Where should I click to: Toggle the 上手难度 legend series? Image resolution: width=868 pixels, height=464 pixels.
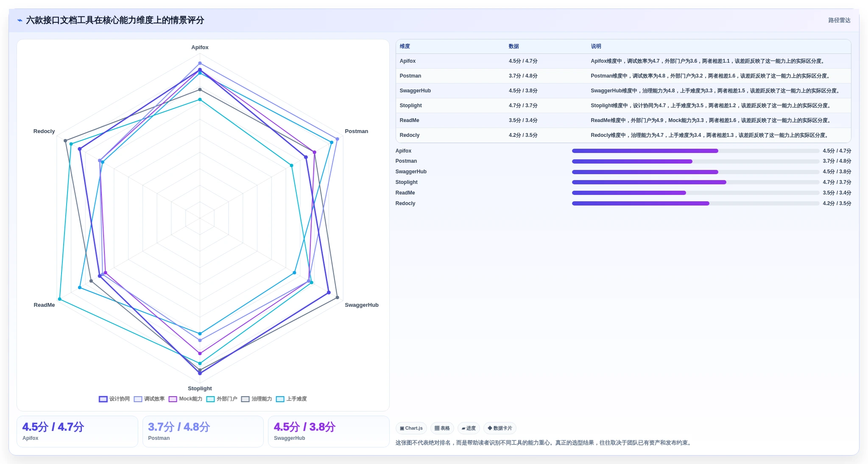tap(291, 399)
